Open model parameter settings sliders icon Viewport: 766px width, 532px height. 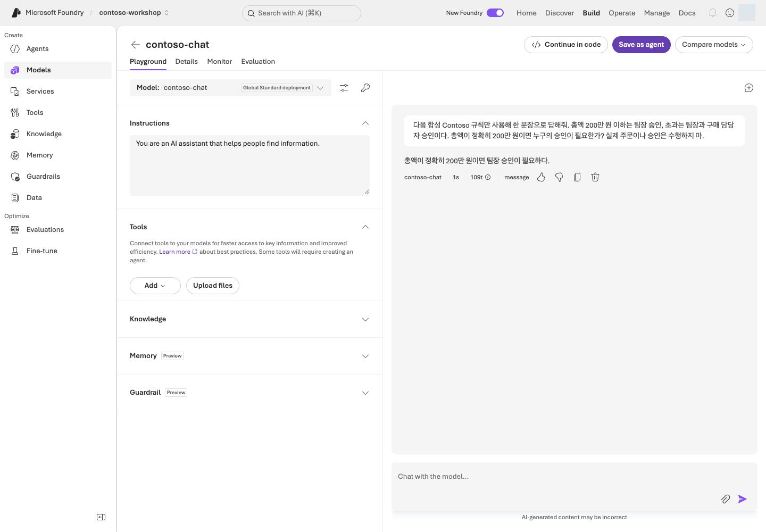344,88
